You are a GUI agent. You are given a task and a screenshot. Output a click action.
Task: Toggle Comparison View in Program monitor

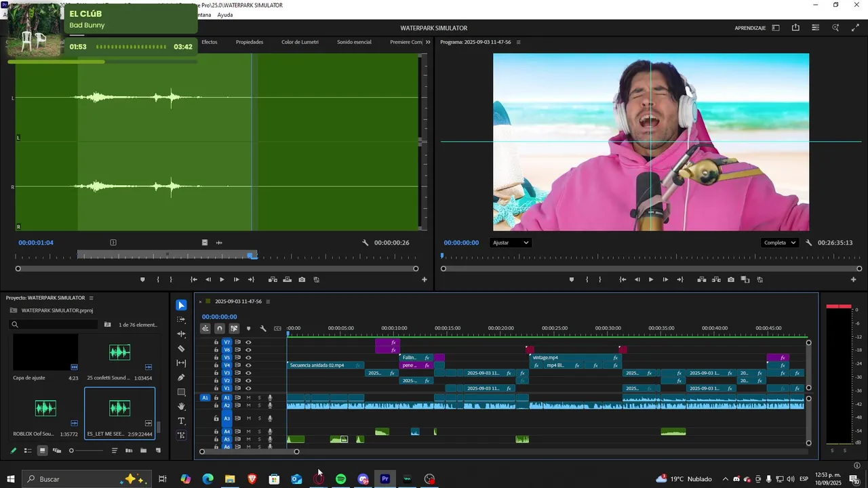[745, 279]
